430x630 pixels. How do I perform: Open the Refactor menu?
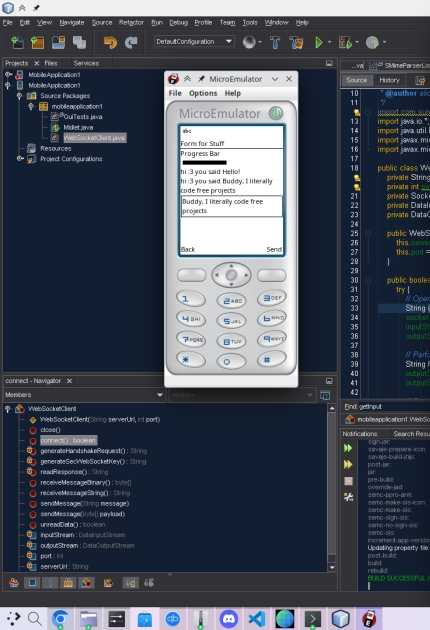point(131,22)
